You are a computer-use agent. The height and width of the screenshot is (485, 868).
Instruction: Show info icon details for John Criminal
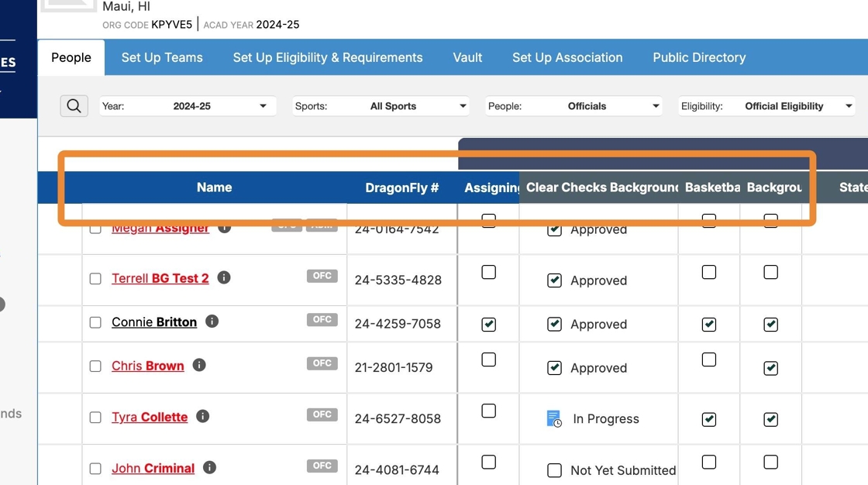coord(209,467)
